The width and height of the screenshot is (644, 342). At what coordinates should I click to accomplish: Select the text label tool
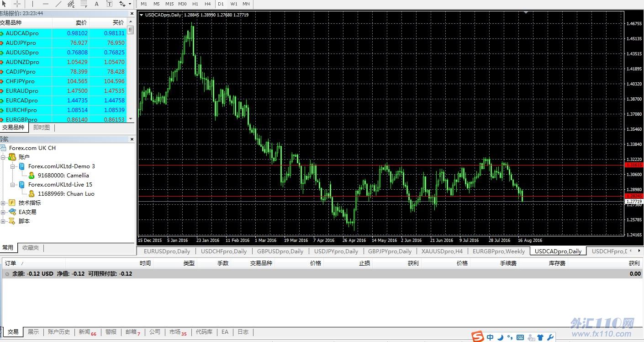click(109, 4)
